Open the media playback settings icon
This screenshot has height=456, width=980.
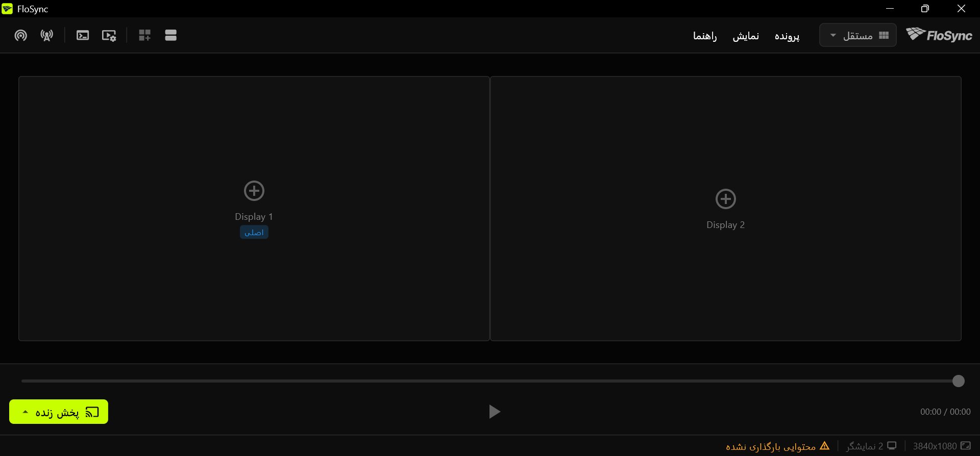click(109, 35)
